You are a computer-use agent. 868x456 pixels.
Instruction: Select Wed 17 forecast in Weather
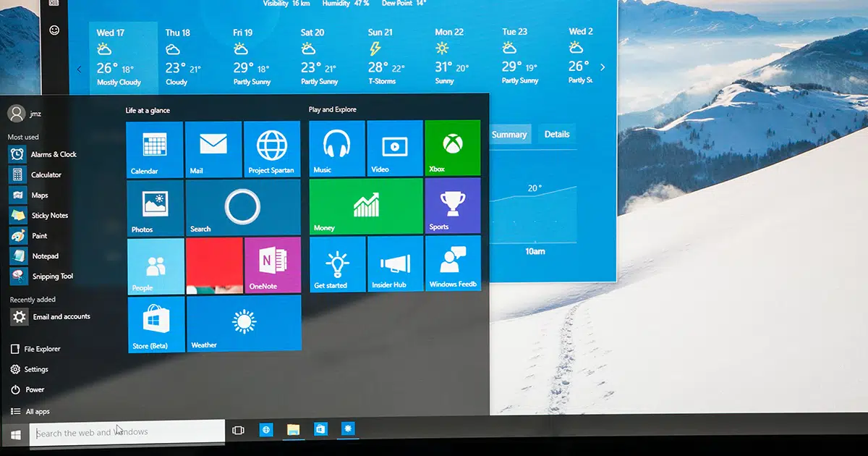[x=123, y=58]
